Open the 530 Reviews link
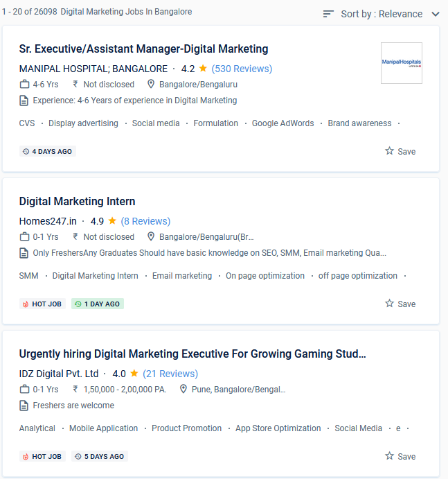 (x=242, y=69)
